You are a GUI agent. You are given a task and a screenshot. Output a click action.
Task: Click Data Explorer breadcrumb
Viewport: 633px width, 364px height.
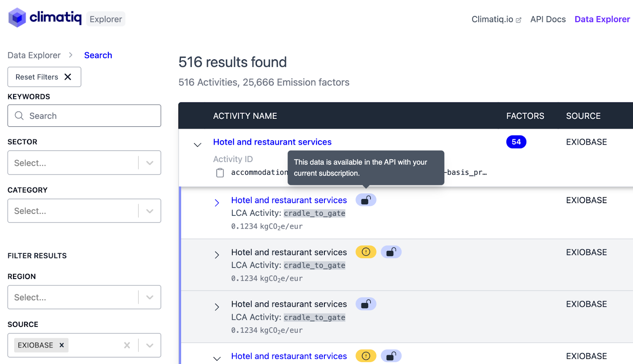(x=34, y=55)
